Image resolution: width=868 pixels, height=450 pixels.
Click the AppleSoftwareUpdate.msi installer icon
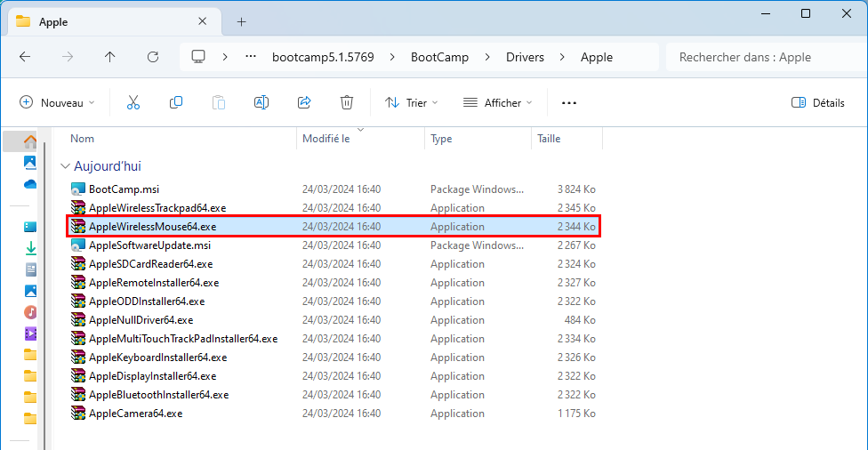78,245
